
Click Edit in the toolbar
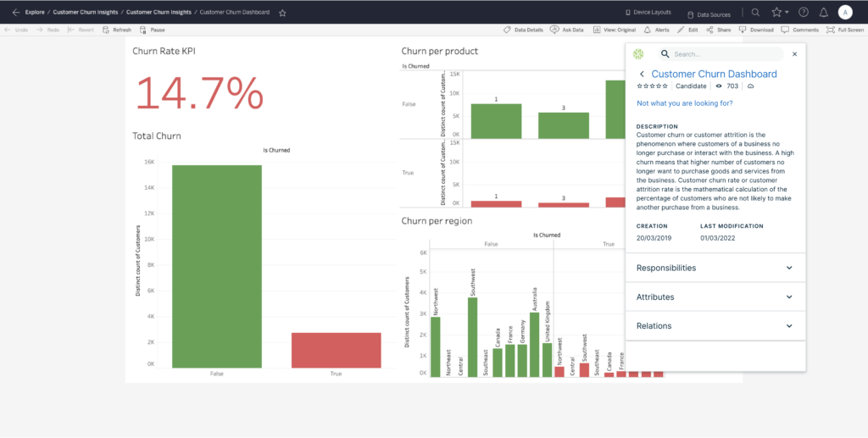(687, 30)
